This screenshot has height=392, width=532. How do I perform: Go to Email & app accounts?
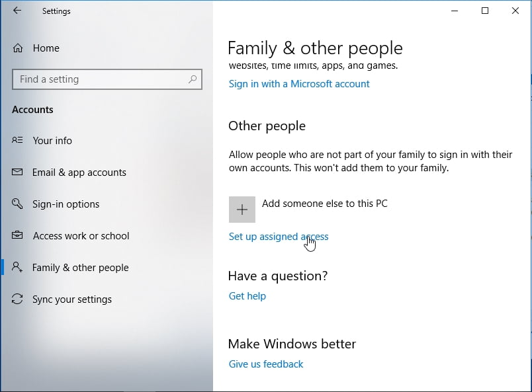79,173
